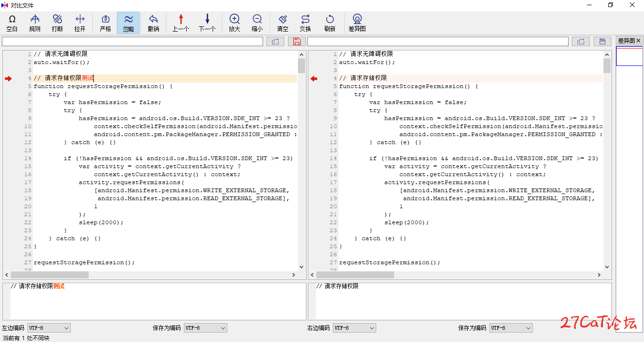Viewport: 644px width, 342px height.
Task: Open the 右边编码 encoding dropdown
Action: pos(355,328)
